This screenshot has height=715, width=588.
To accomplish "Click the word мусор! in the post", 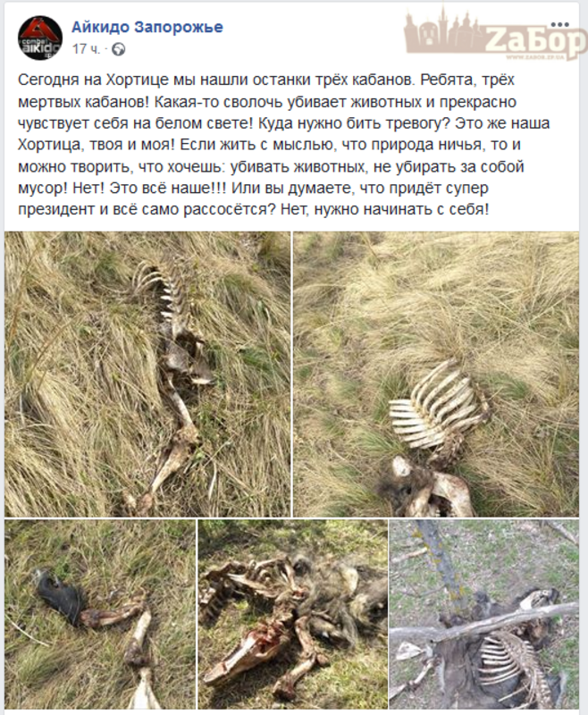I will [x=43, y=188].
